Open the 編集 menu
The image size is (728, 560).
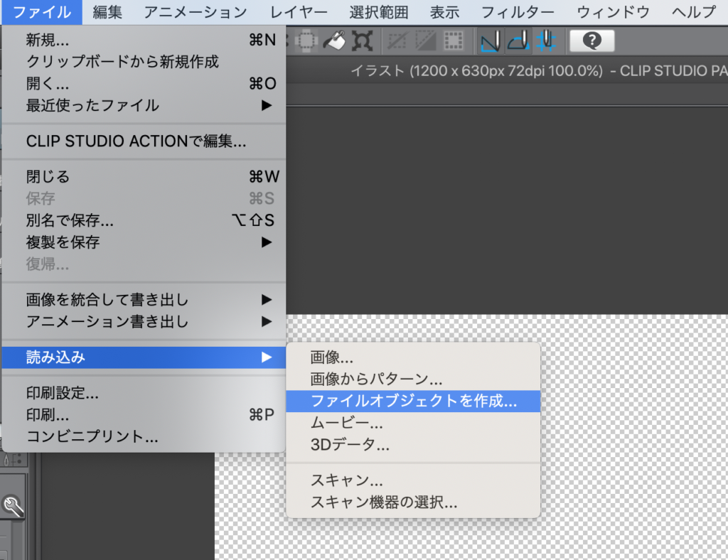coord(107,12)
